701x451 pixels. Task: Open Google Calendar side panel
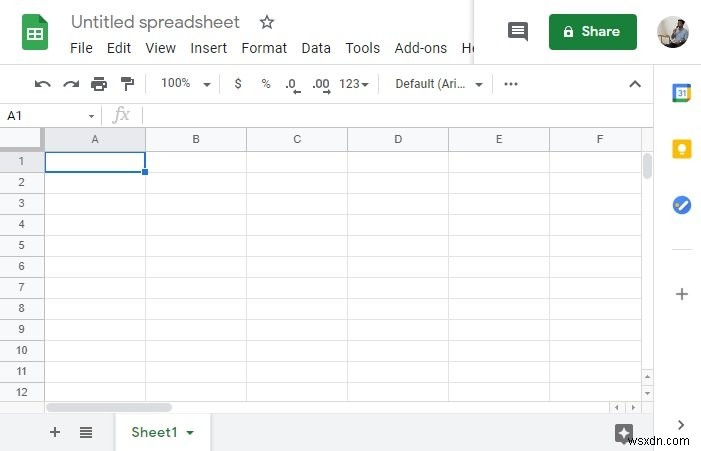click(x=682, y=93)
